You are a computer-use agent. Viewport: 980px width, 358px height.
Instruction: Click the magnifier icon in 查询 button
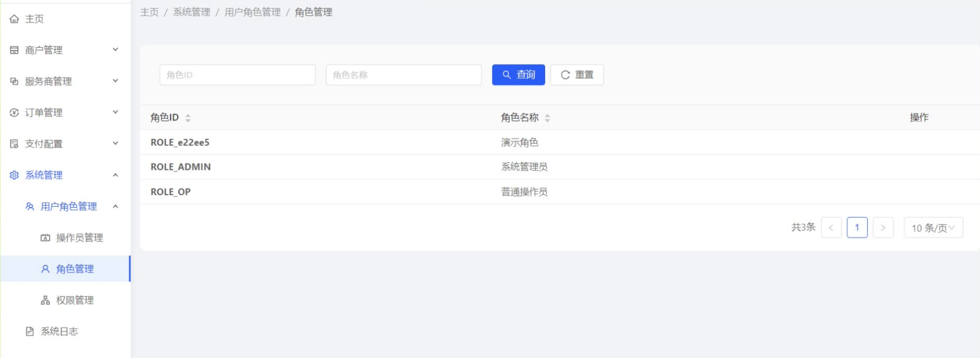[506, 75]
